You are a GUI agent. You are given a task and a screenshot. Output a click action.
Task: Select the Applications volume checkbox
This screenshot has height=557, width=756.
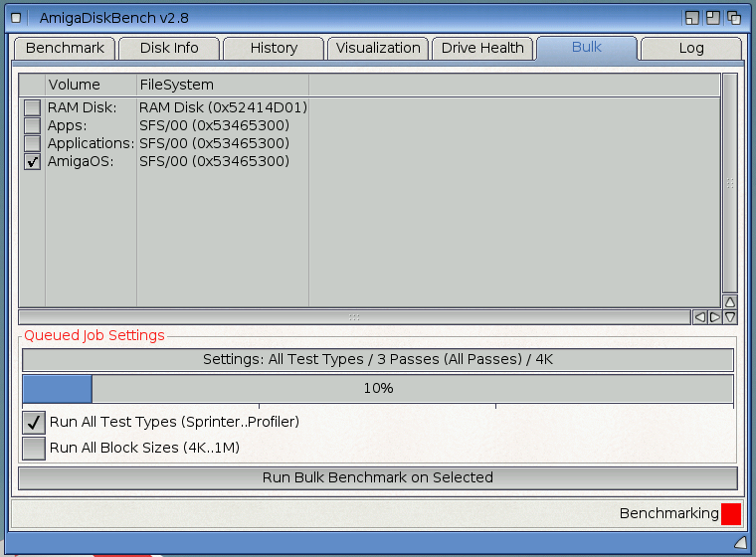tap(33, 143)
